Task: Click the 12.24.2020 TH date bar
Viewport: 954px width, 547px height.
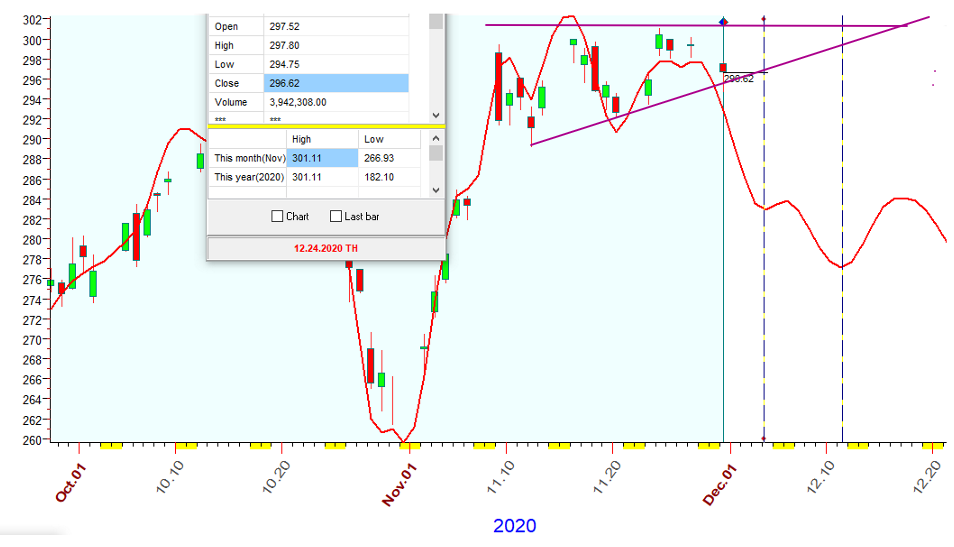Action: point(326,248)
